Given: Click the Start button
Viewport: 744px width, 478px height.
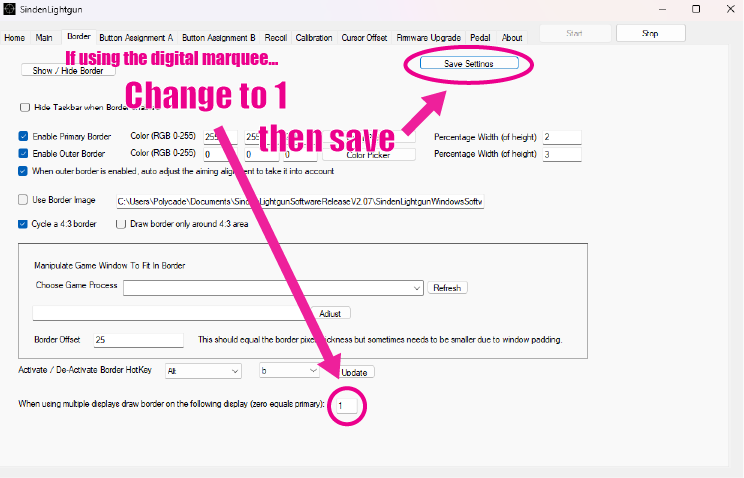Looking at the screenshot, I should [575, 33].
